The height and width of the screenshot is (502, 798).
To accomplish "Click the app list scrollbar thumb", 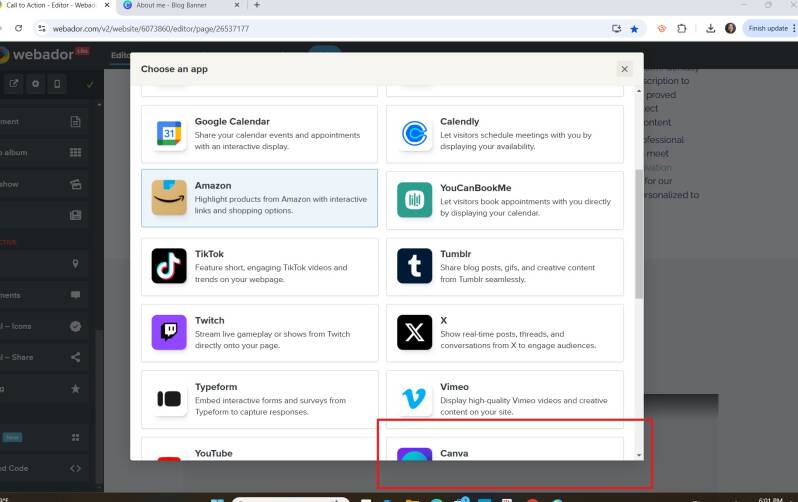I will (x=639, y=234).
